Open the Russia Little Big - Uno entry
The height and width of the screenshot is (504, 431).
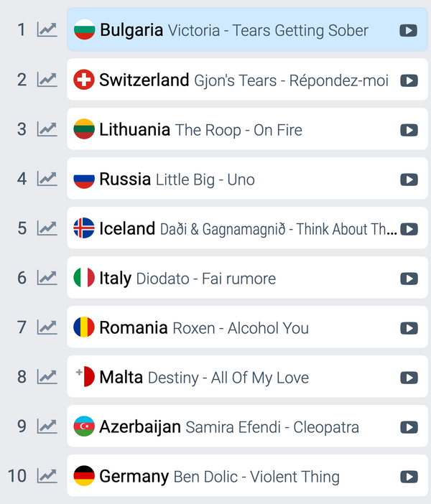[x=247, y=178]
